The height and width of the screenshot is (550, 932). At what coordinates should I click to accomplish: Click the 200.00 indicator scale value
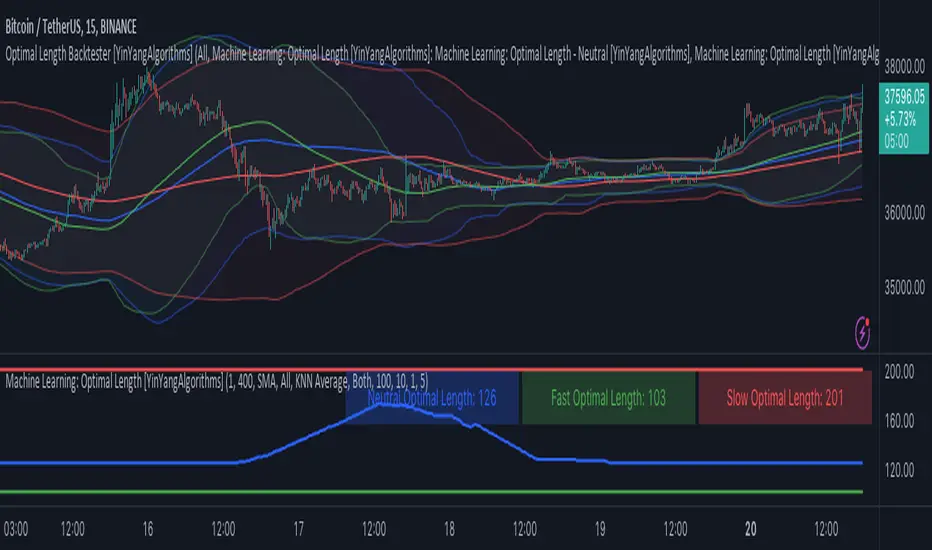pos(899,372)
